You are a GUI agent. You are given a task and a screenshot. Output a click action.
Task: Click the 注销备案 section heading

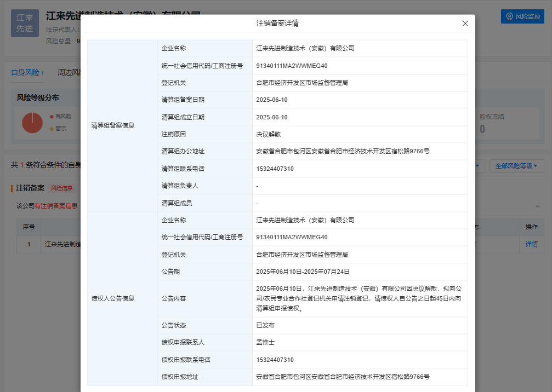tap(30, 188)
